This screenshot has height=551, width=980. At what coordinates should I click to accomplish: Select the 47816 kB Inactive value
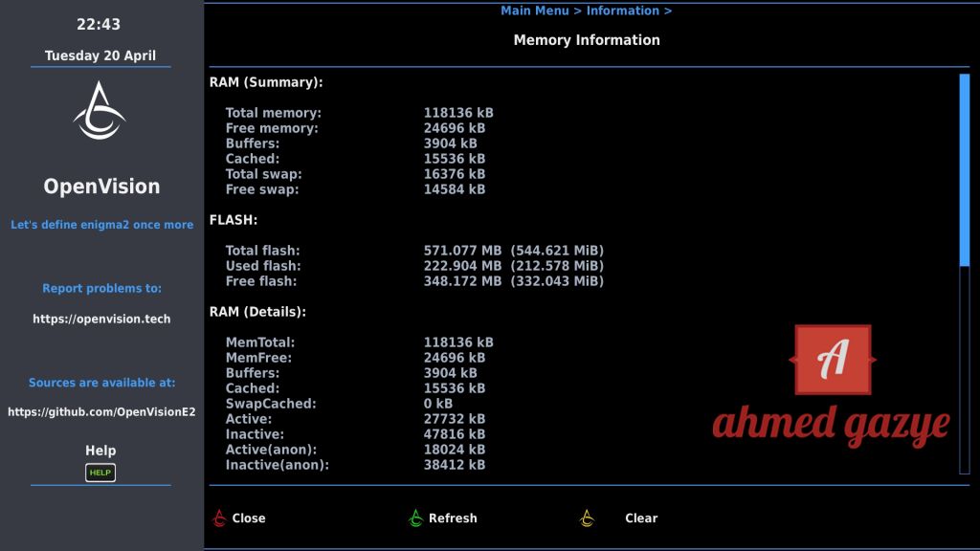click(x=455, y=434)
